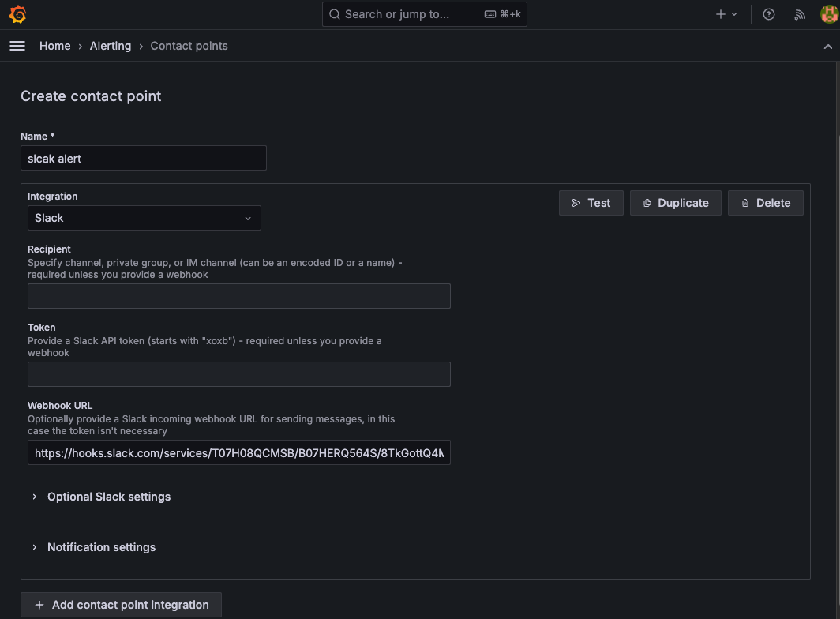Open the Integration Slack dropdown
The image size is (840, 619).
[144, 218]
